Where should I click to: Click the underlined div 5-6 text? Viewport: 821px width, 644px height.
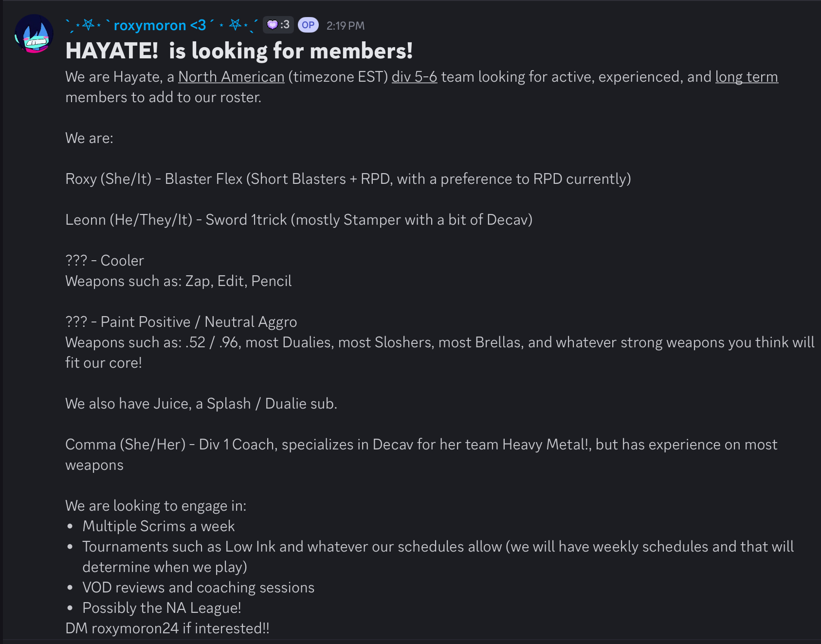[x=414, y=77]
